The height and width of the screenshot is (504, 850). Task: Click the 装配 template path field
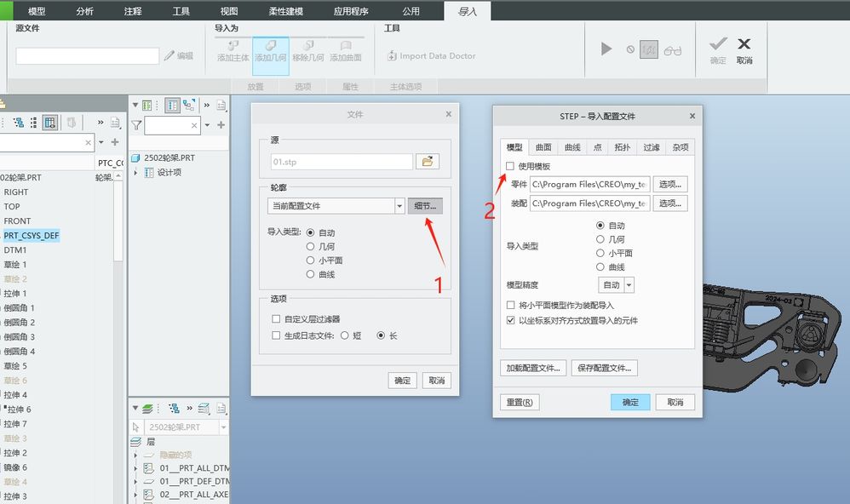[589, 203]
